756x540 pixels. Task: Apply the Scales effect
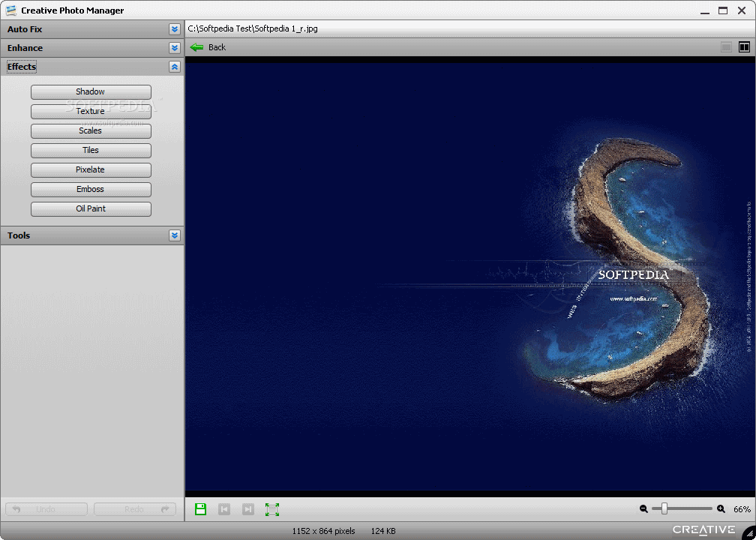(x=91, y=131)
